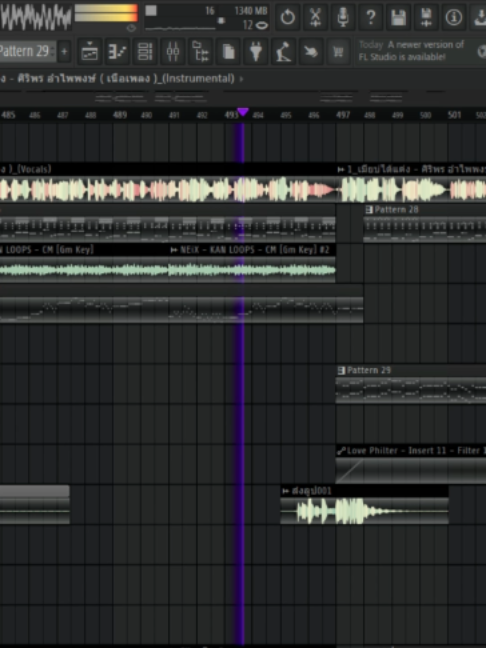Open the content shop cart icon
This screenshot has height=648, width=486.
[338, 52]
